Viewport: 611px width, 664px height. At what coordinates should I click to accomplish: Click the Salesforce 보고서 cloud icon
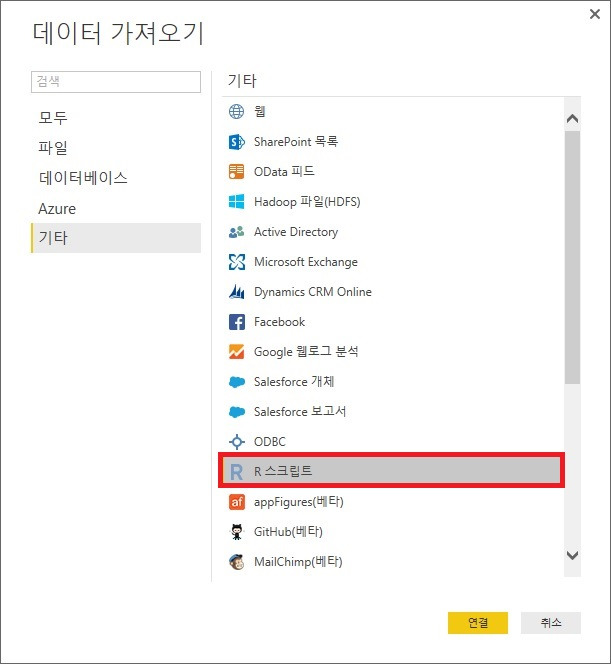pyautogui.click(x=236, y=412)
